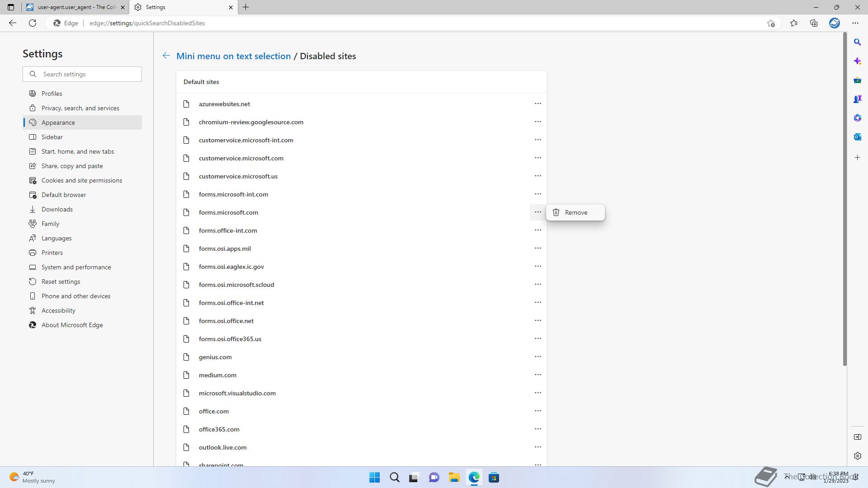Image resolution: width=868 pixels, height=488 pixels.
Task: Open taskbar Search
Action: pos(394,478)
